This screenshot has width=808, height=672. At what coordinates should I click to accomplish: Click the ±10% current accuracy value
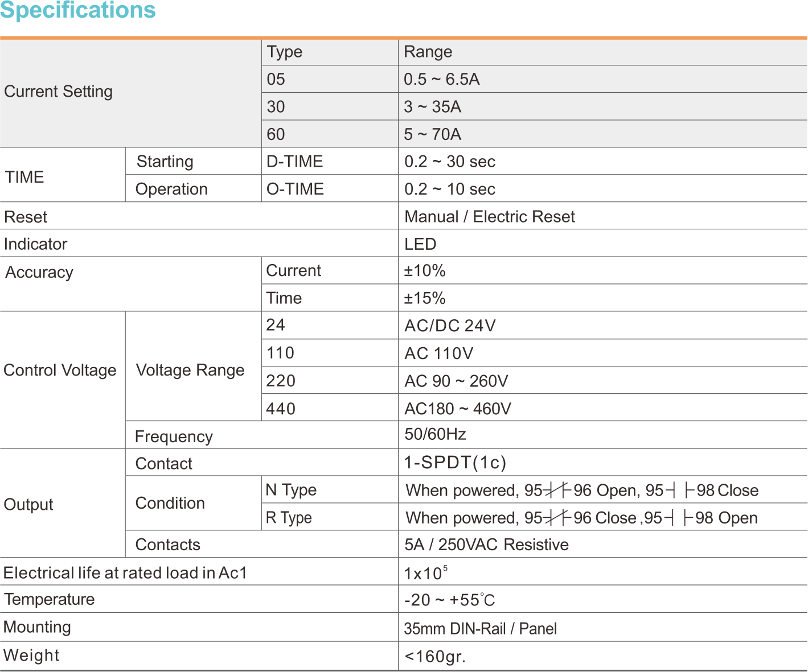(x=424, y=271)
